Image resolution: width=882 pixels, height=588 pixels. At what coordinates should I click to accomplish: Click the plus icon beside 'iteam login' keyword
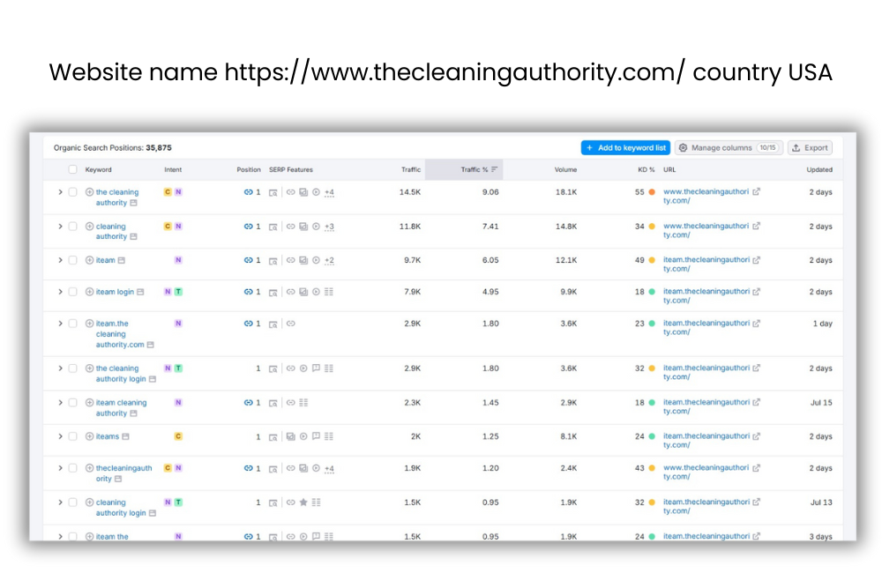coord(89,292)
